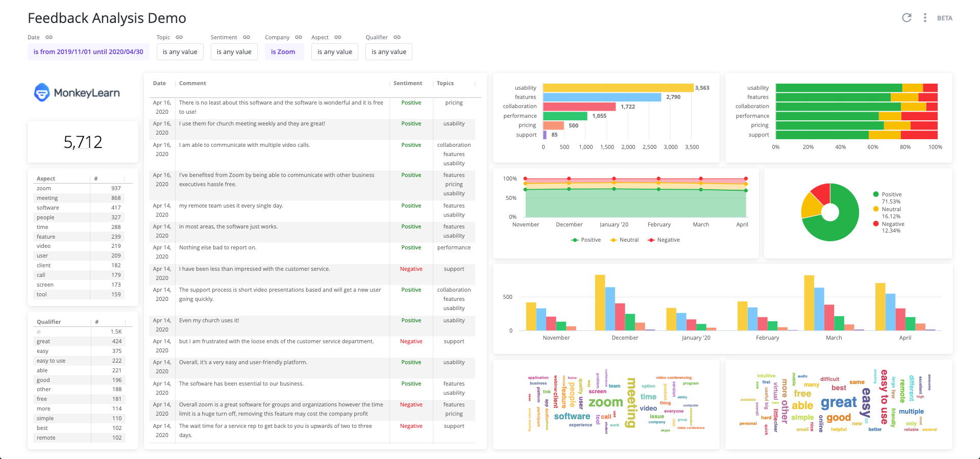Click count 937 in Aspect table
Viewport: 980px width, 459px height.
(x=116, y=188)
